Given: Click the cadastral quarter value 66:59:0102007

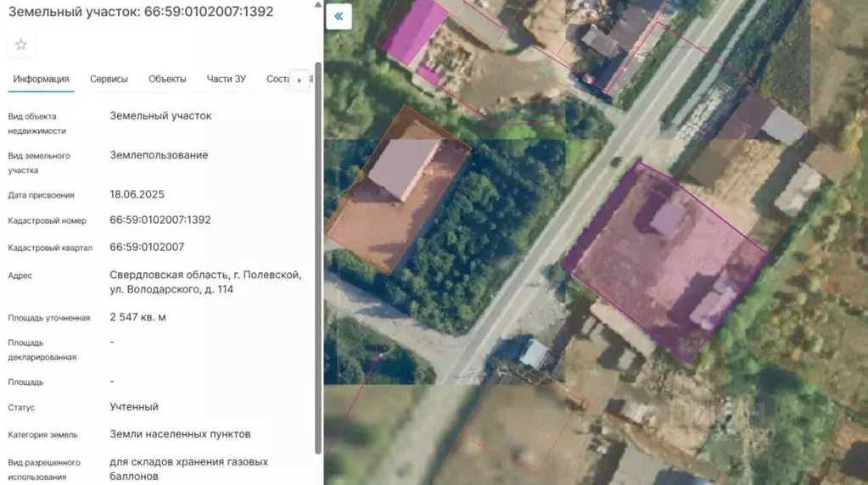Looking at the screenshot, I should [x=147, y=247].
